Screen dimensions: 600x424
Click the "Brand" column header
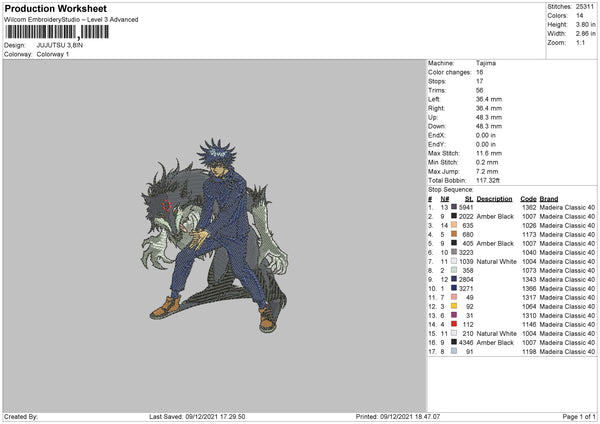click(549, 199)
